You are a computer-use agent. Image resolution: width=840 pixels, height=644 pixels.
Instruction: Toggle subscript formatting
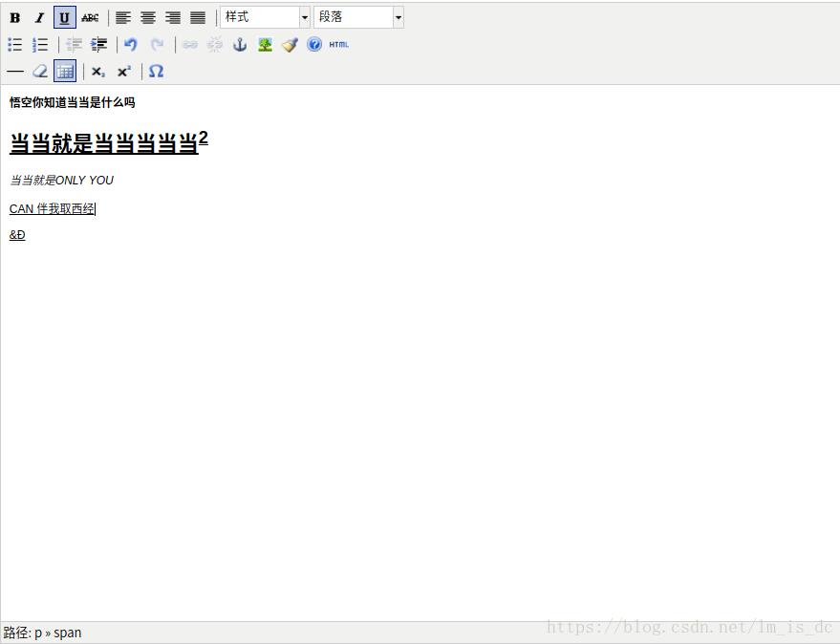98,72
